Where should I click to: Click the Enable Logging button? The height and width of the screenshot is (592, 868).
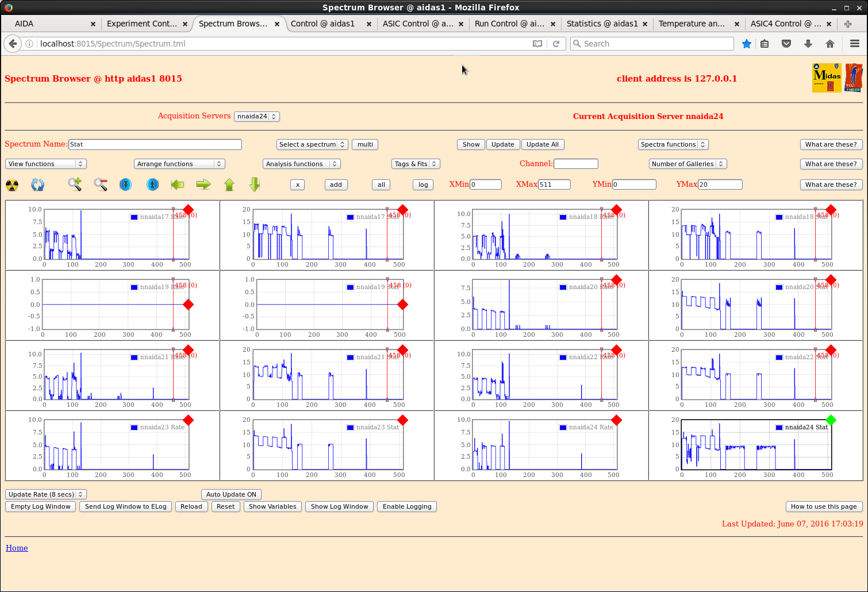coord(407,506)
